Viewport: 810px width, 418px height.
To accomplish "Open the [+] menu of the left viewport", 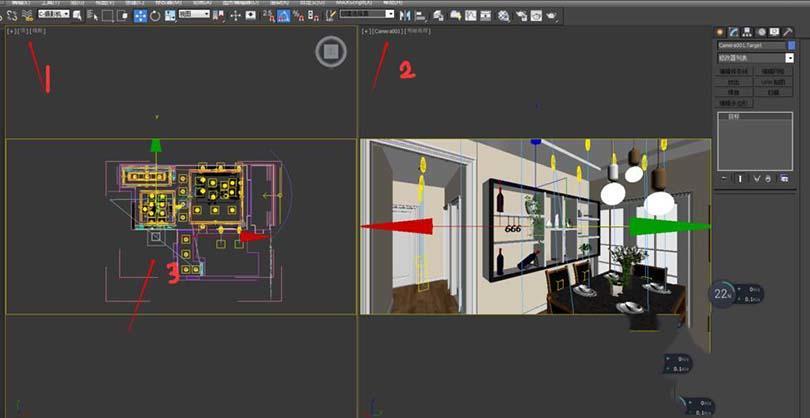I will pos(11,31).
